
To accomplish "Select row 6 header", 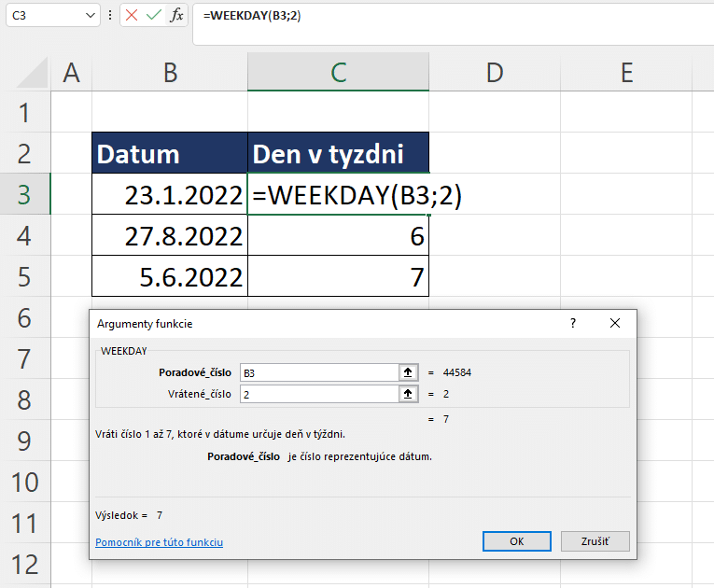I will (24, 317).
